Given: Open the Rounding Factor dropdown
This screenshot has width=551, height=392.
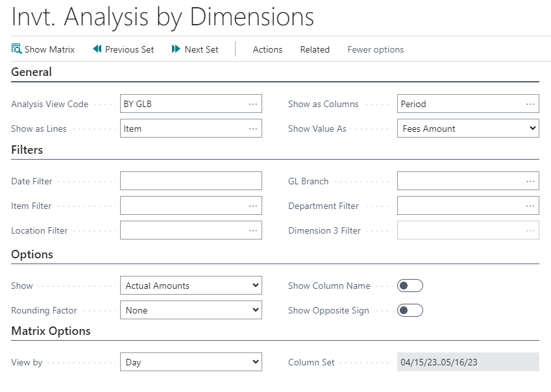Looking at the screenshot, I should point(191,310).
